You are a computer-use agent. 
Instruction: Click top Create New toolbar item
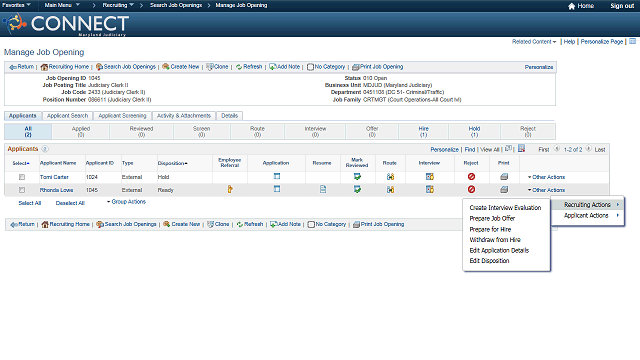pyautogui.click(x=180, y=67)
